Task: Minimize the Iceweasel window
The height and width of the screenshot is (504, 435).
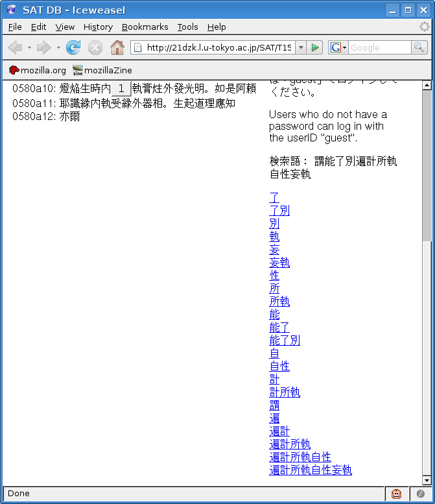Action: point(393,10)
